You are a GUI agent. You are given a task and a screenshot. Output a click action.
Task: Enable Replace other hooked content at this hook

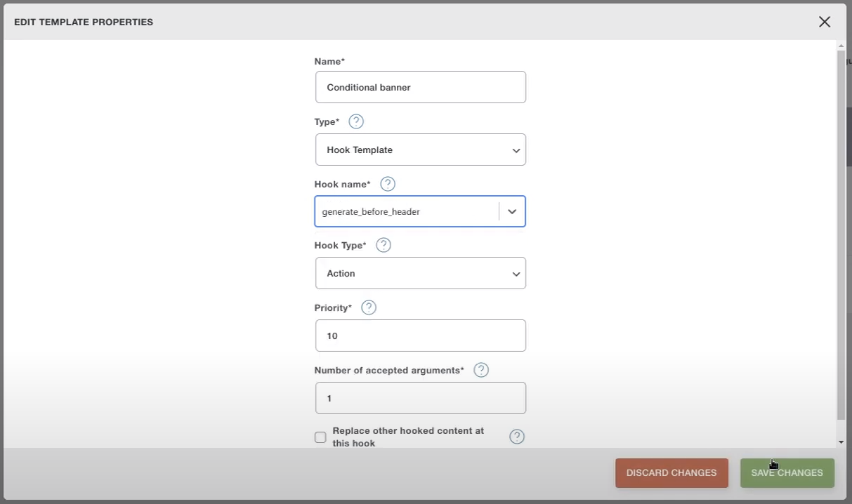320,437
